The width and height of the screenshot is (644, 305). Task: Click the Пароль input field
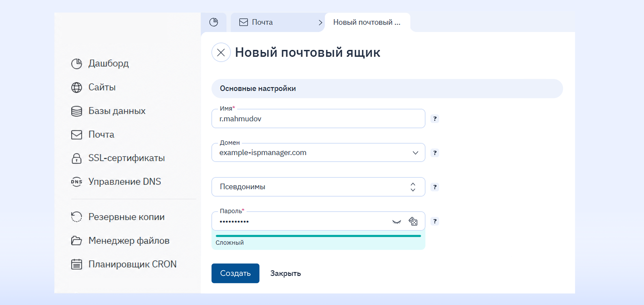pos(318,221)
